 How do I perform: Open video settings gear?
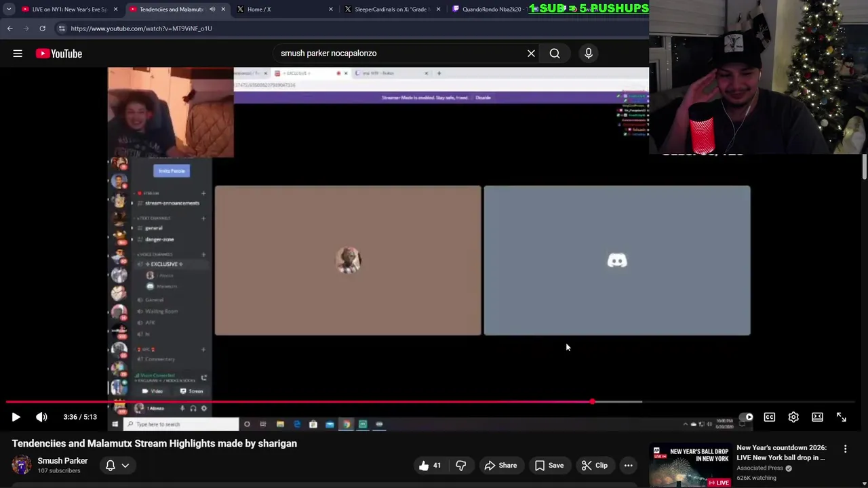[x=793, y=417]
